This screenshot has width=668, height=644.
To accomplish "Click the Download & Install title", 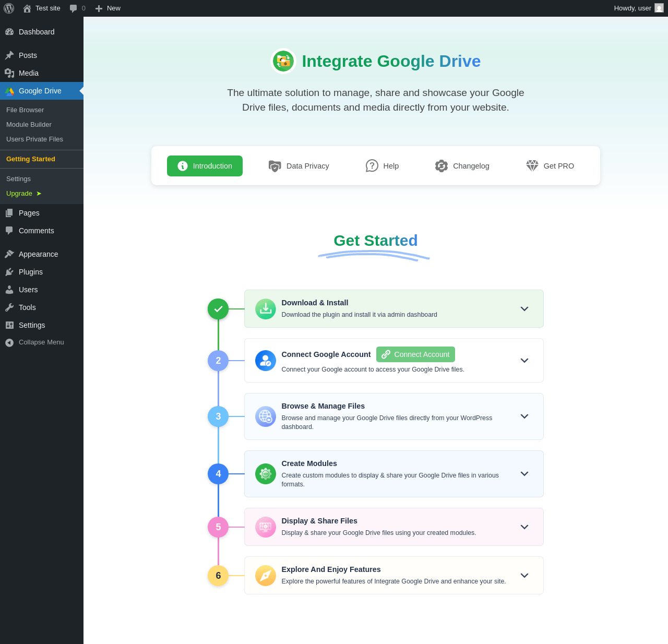I will [x=315, y=303].
